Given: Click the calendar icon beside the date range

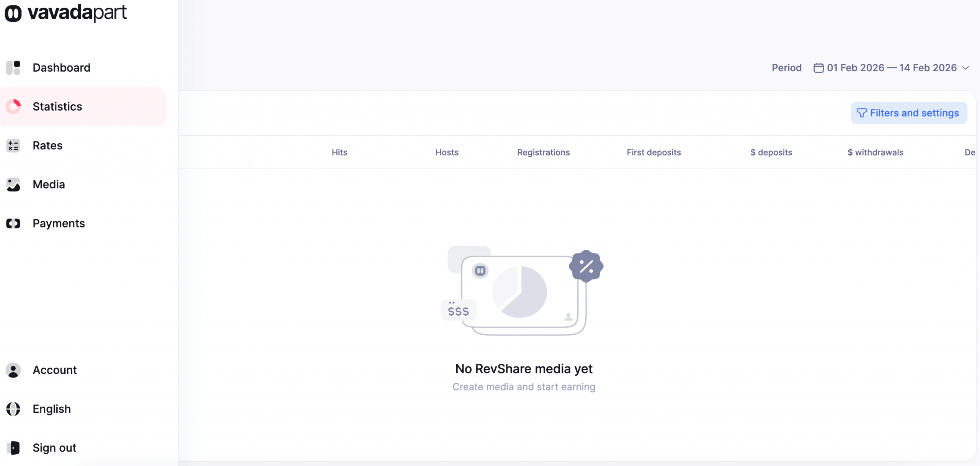Looking at the screenshot, I should pos(818,68).
